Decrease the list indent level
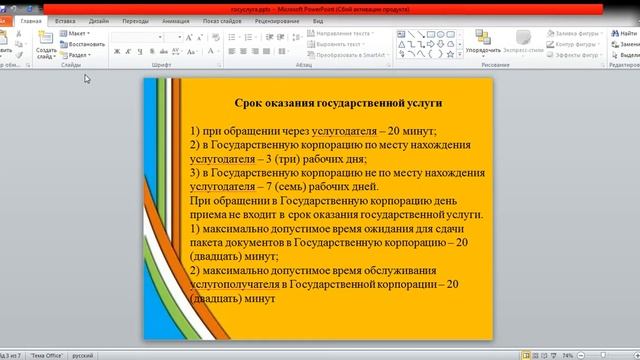Image resolution: width=640 pixels, height=360 pixels. [x=269, y=38]
